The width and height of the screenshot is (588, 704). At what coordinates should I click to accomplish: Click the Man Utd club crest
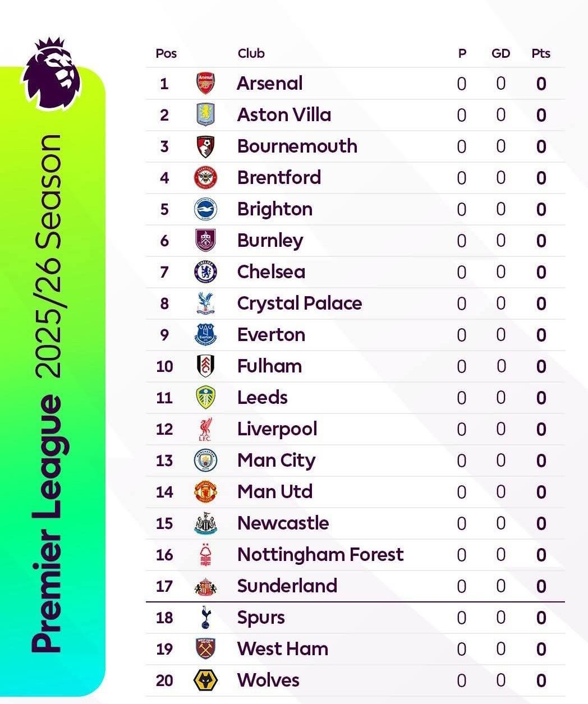tap(205, 492)
